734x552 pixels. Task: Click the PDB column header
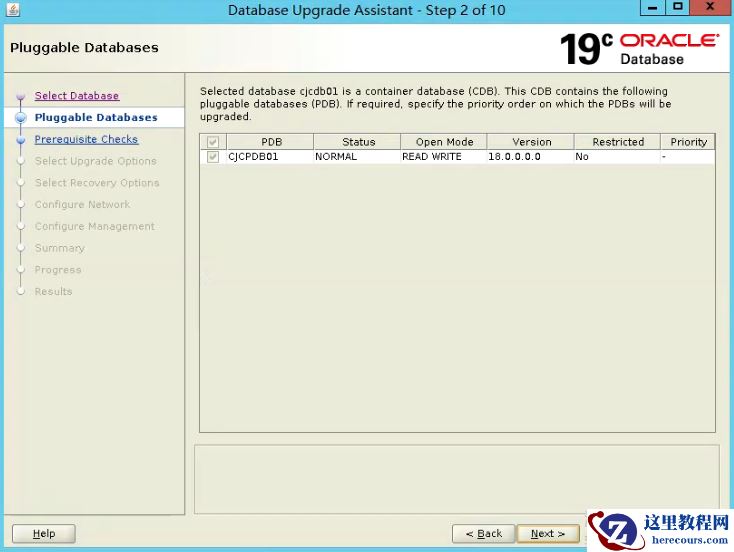(271, 142)
